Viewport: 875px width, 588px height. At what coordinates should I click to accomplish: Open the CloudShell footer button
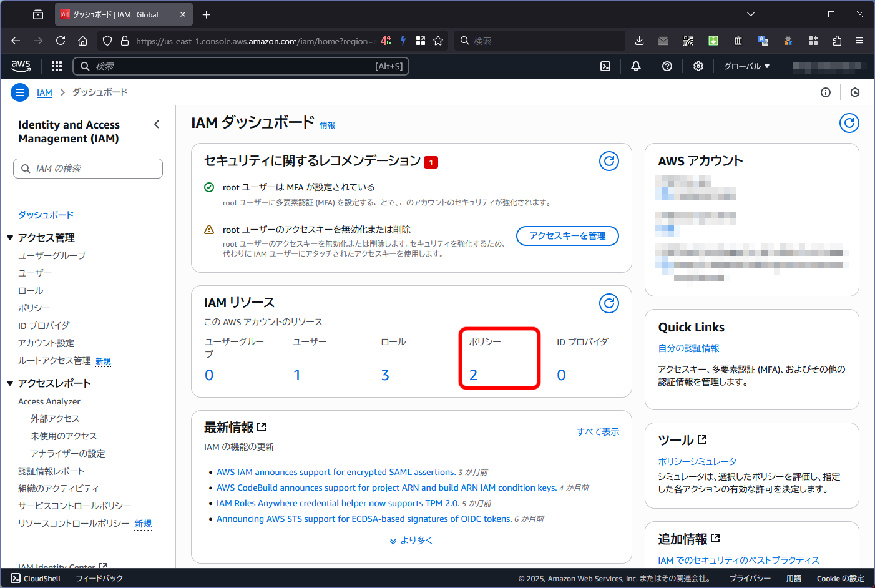[36, 579]
